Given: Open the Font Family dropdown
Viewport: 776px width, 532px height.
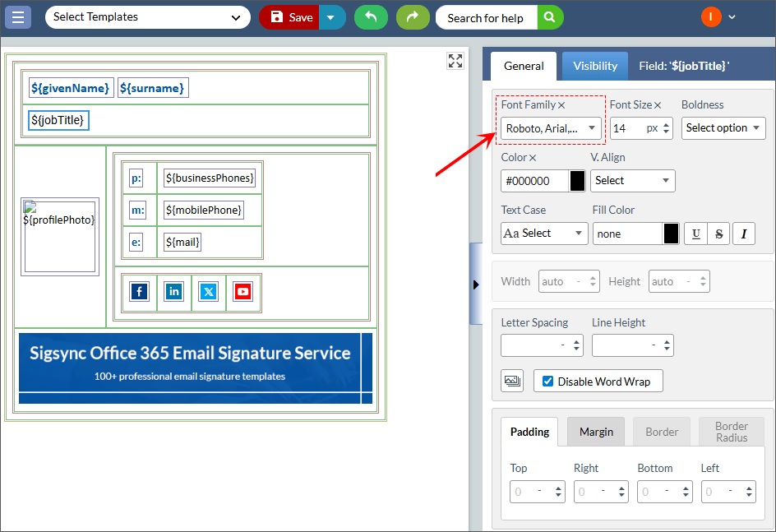Looking at the screenshot, I should [x=552, y=128].
